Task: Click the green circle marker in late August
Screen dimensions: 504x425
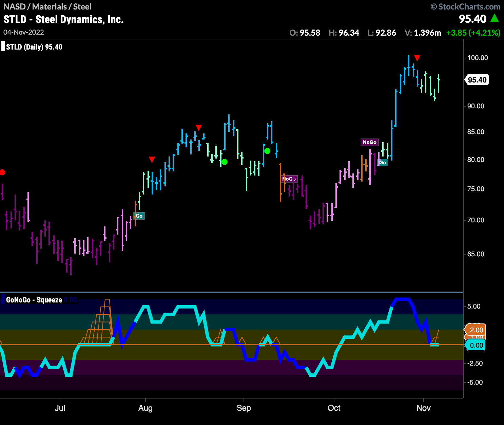Action: 225,162
